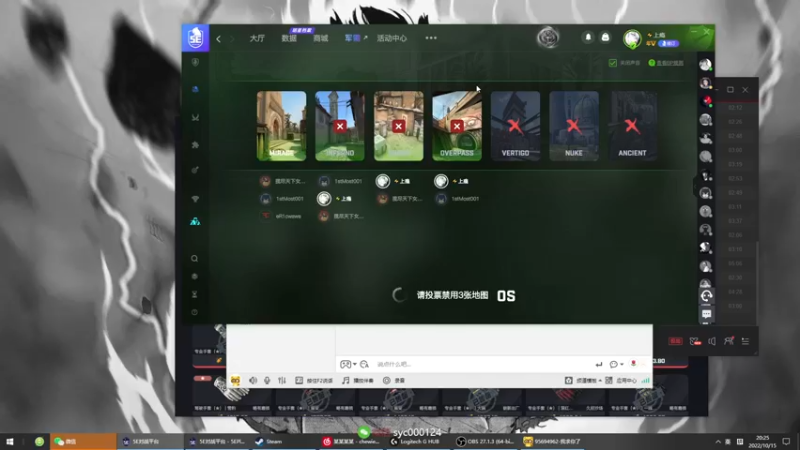Toggle the microphone icon
Viewport: 800px width, 450px height.
pos(267,381)
